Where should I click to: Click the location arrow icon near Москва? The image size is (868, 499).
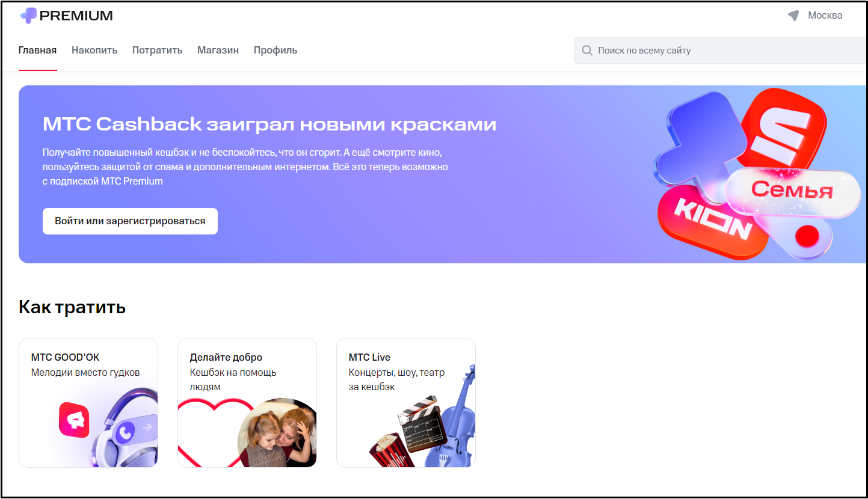[793, 16]
